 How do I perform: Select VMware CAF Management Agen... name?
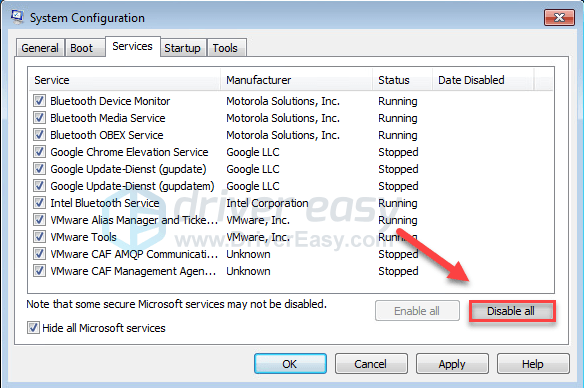pyautogui.click(x=133, y=271)
